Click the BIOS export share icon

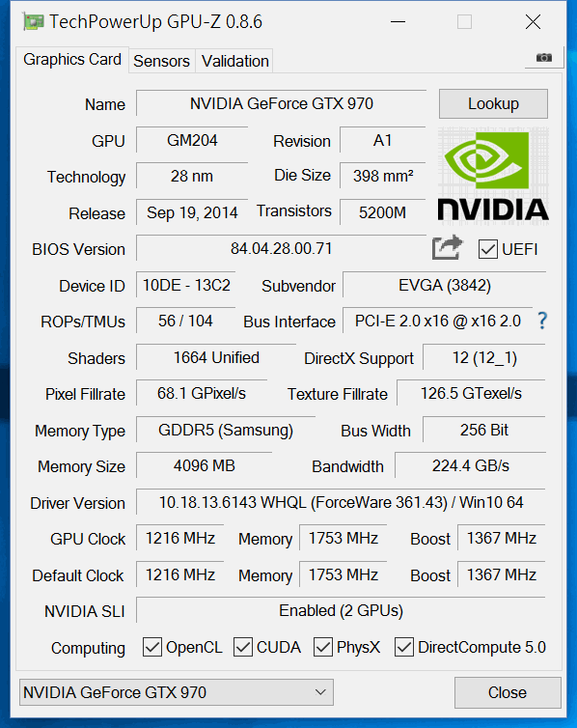[447, 248]
